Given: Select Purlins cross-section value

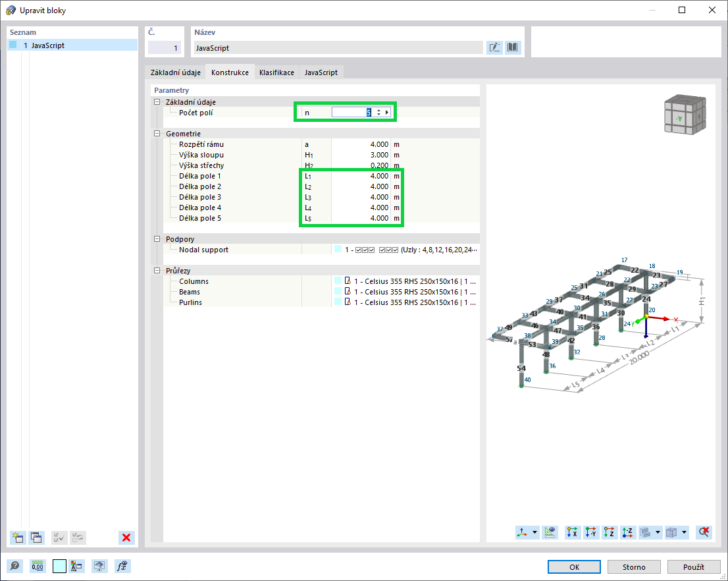Looking at the screenshot, I should 405,302.
